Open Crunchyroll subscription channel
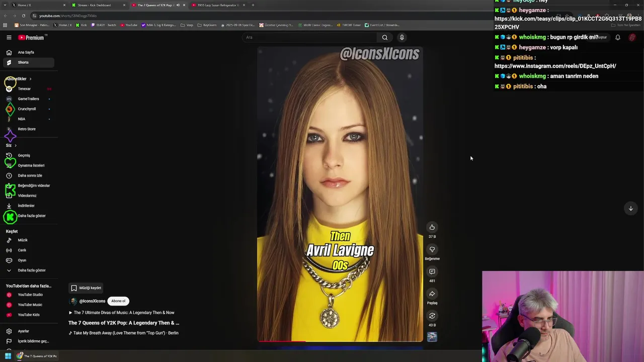The image size is (644, 362). click(x=29, y=109)
